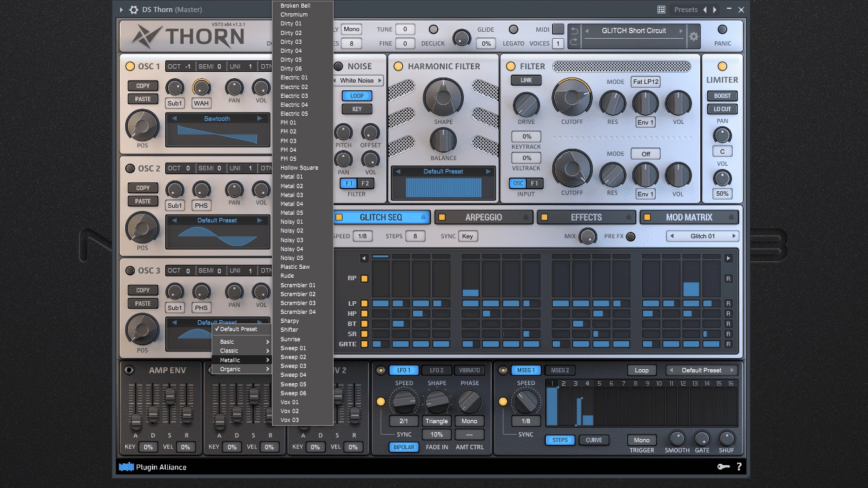Click the license key icon
Image resolution: width=868 pixels, height=488 pixels.
[x=723, y=467]
